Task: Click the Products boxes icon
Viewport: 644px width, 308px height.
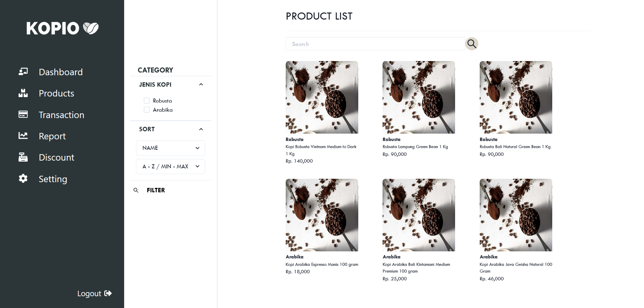Action: (x=23, y=93)
